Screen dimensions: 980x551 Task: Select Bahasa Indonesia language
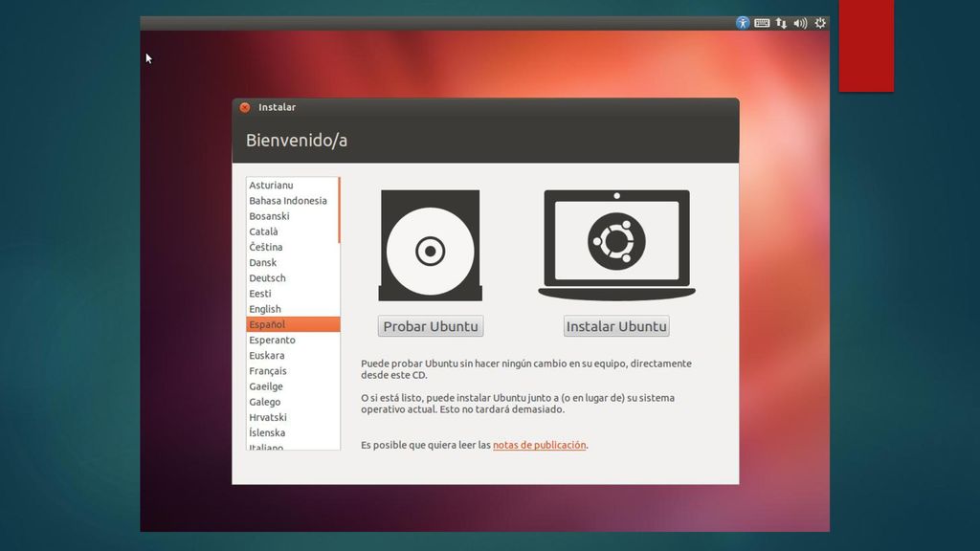coord(293,201)
